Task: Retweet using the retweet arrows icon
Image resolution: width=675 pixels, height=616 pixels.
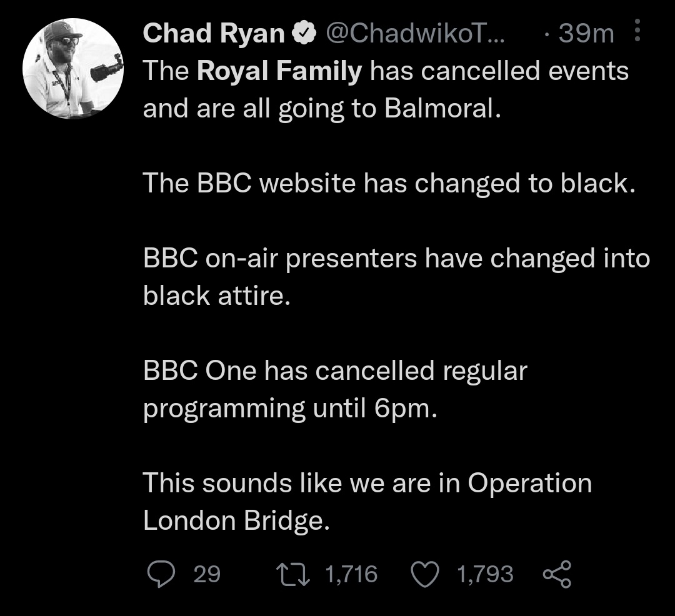Action: [x=292, y=575]
